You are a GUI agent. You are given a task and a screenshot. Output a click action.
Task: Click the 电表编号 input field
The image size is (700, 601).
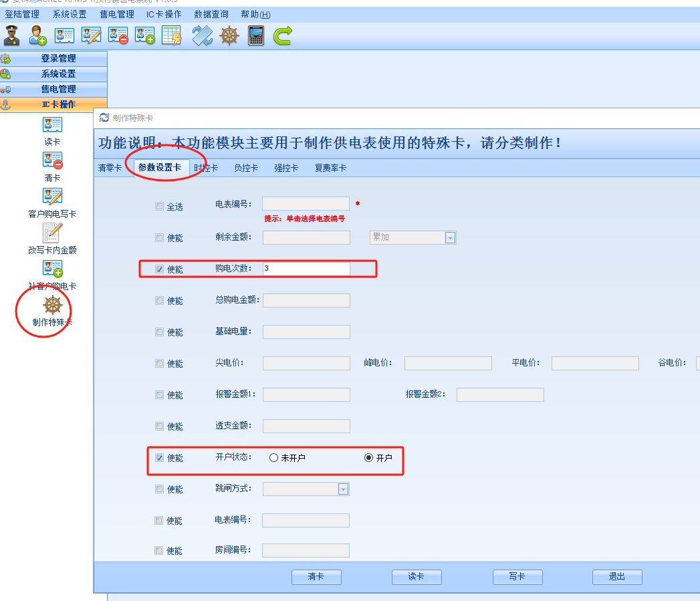point(306,203)
